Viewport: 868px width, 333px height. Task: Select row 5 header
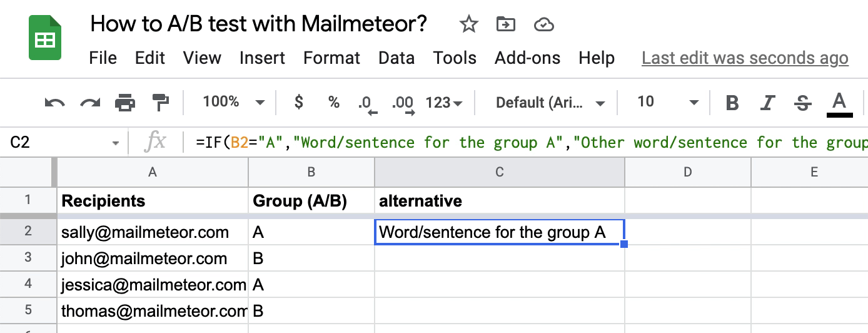(x=28, y=310)
